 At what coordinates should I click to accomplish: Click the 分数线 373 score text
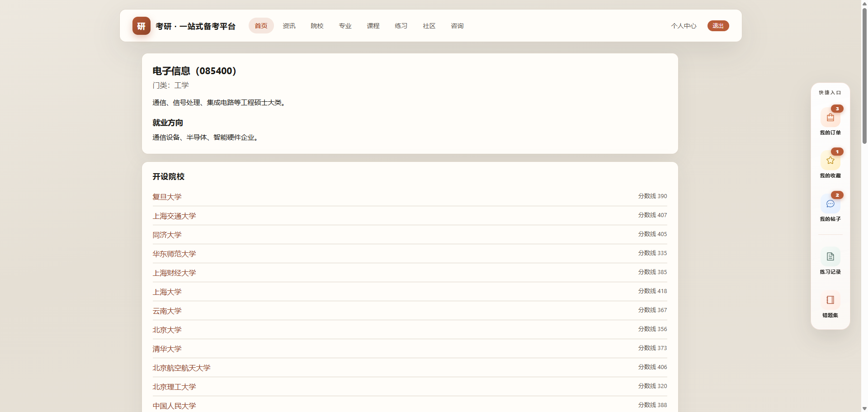coord(652,348)
